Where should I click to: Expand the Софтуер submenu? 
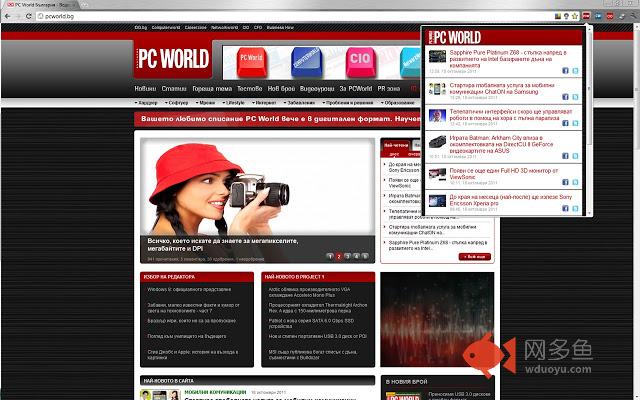[x=176, y=103]
